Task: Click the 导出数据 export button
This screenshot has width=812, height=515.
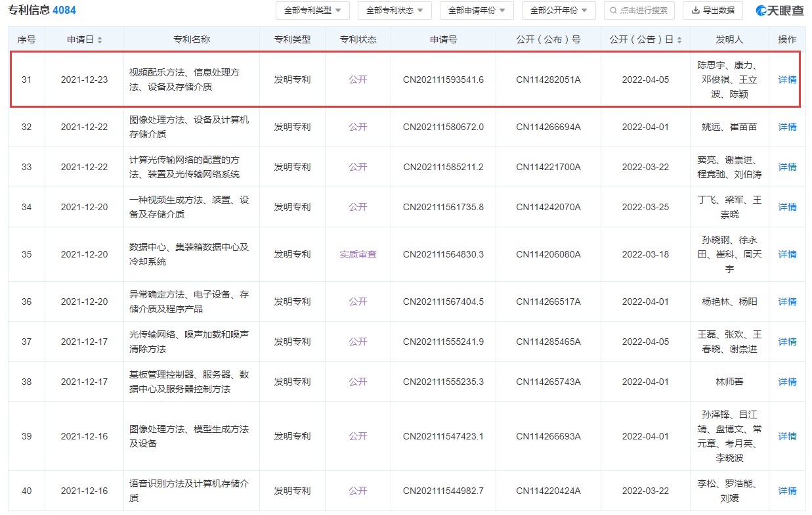Action: click(713, 11)
